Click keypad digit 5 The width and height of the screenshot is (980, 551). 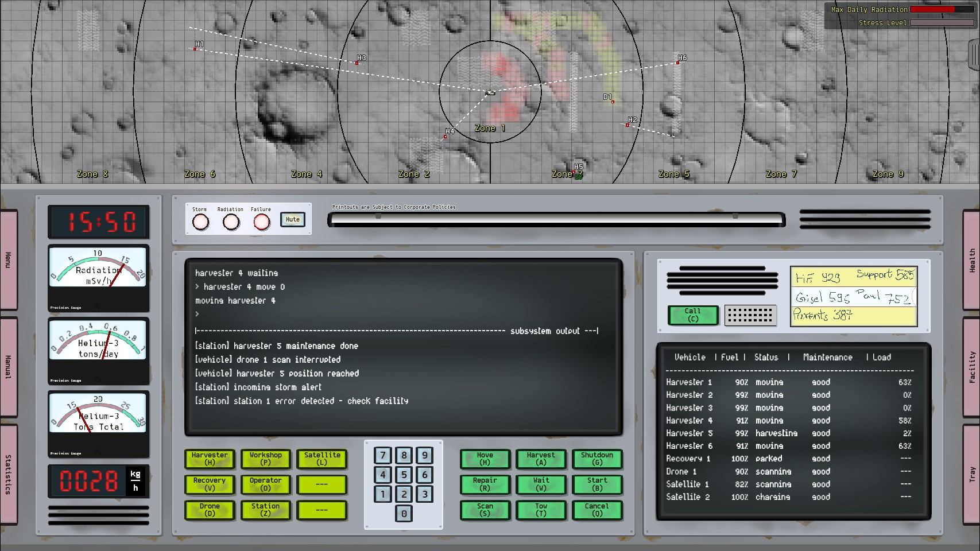coord(404,475)
